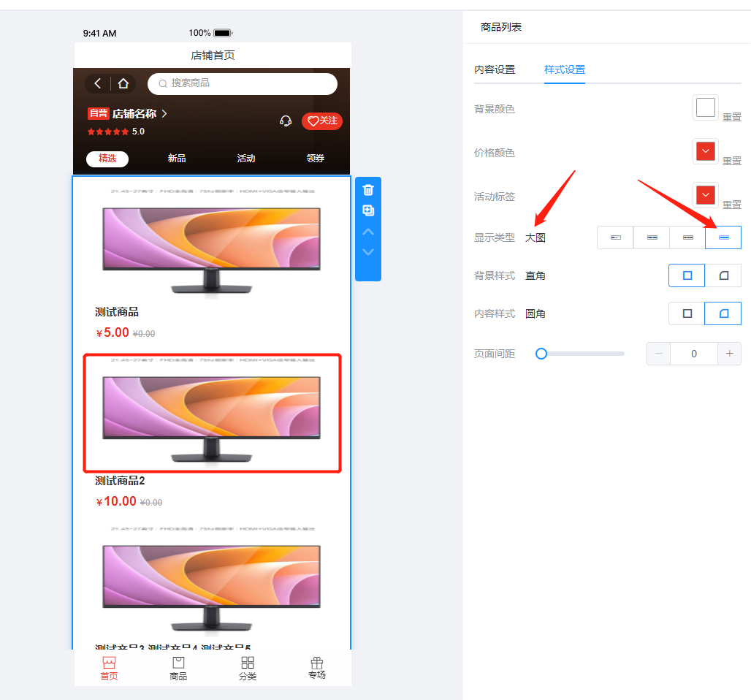The height and width of the screenshot is (700, 751).
Task: Go back using the left arrow icon
Action: pos(98,83)
